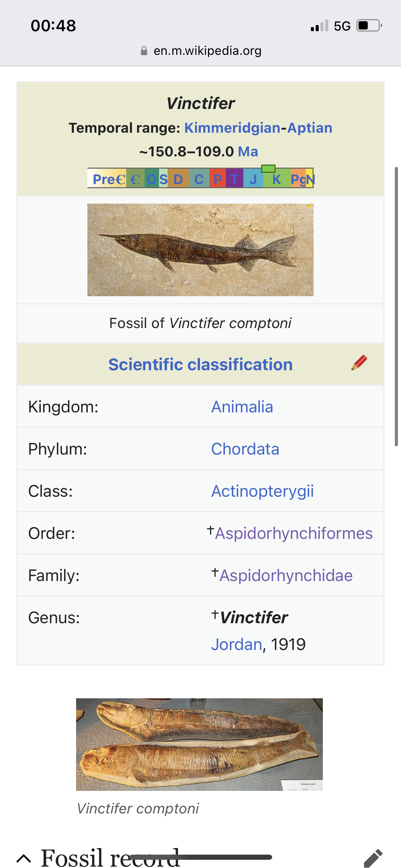401x868 pixels.
Task: Select the Jurassic J timeline segment
Action: pyautogui.click(x=253, y=179)
